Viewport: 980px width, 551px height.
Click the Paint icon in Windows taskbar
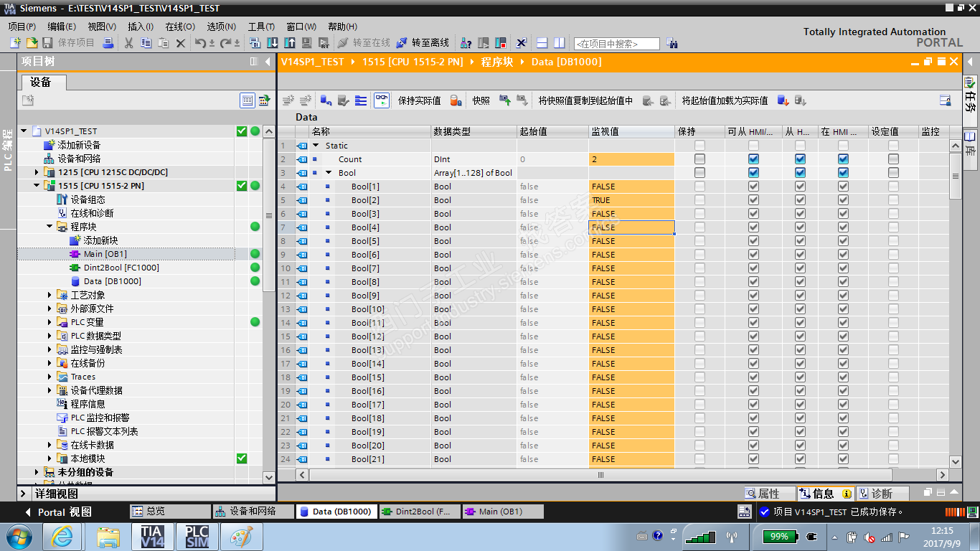(242, 536)
